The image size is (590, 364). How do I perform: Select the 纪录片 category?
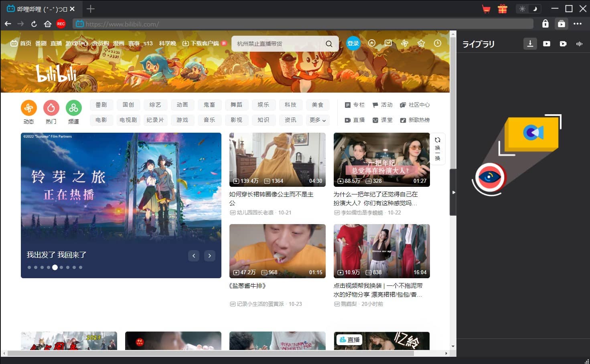[155, 120]
